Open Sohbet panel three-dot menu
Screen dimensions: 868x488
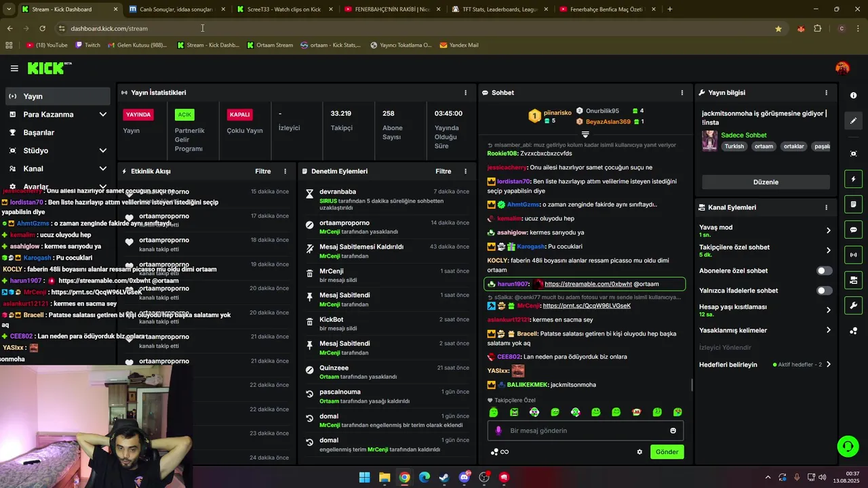click(682, 93)
